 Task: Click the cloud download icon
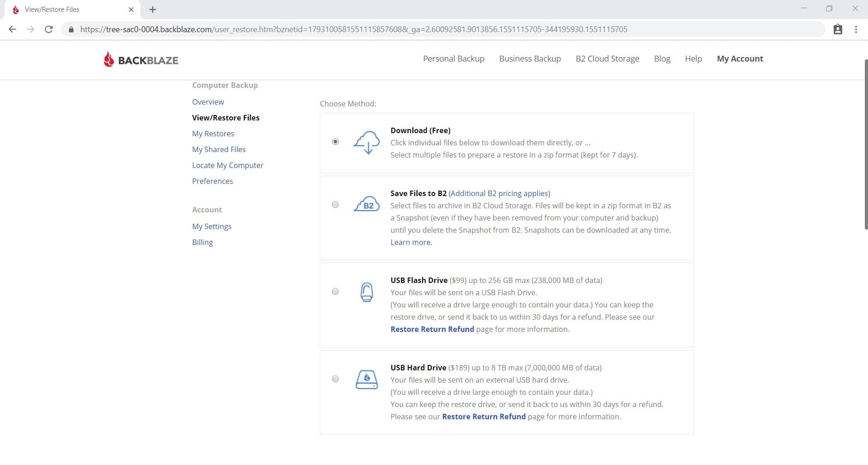(366, 143)
